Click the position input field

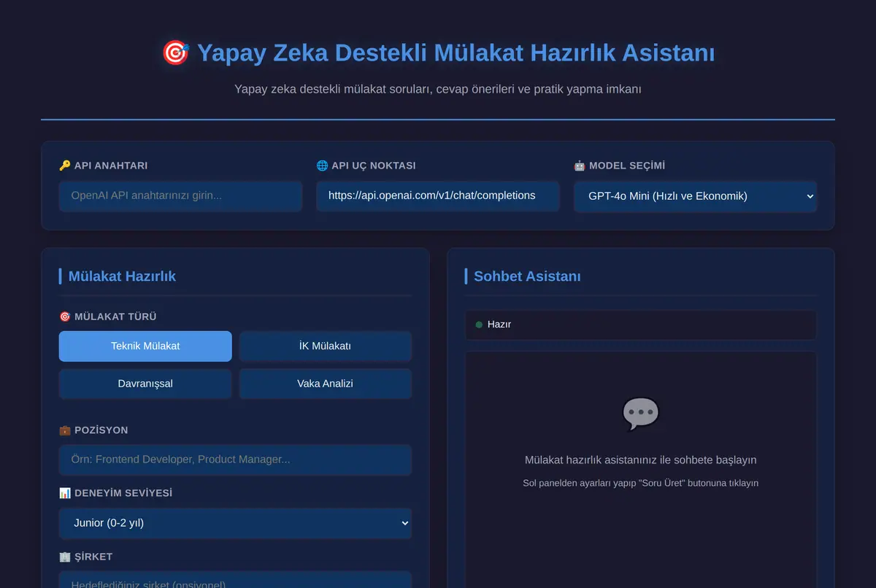click(x=235, y=460)
